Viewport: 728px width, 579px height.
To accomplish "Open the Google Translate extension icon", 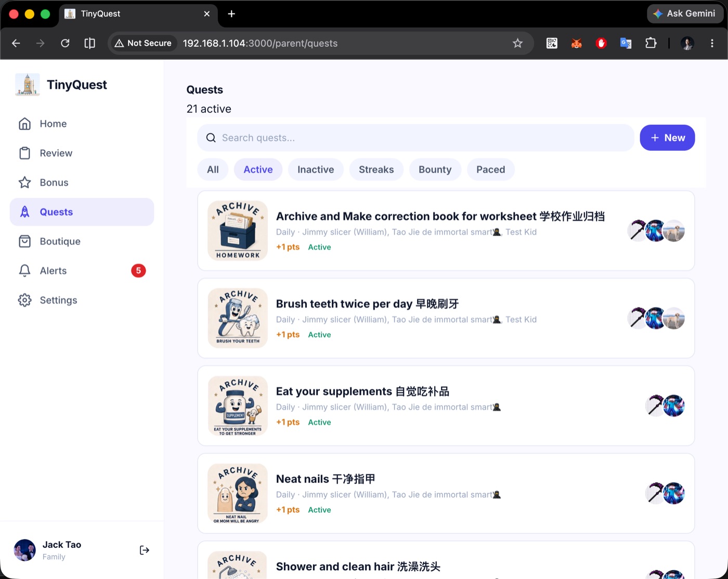I will point(626,43).
